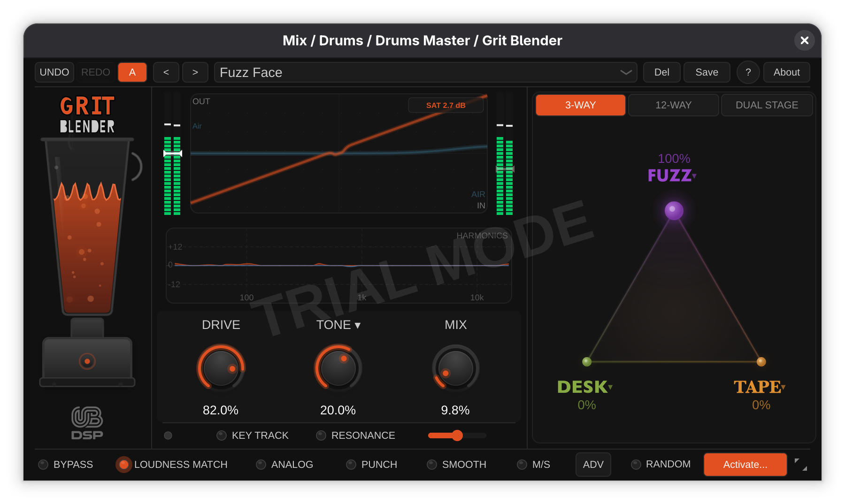
Task: Click the resize handle icon at bottom right
Action: click(x=801, y=465)
